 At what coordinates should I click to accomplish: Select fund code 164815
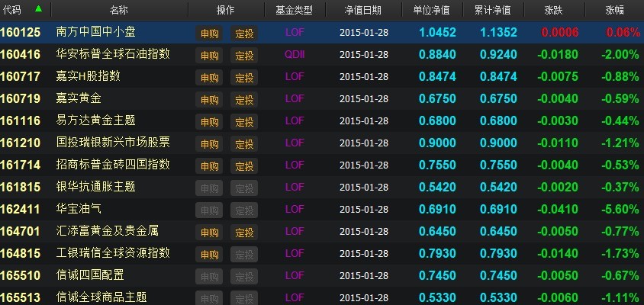21,254
